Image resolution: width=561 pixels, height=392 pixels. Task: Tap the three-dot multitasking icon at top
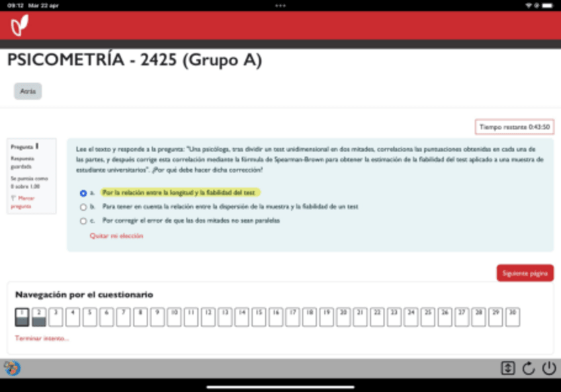(x=280, y=5)
